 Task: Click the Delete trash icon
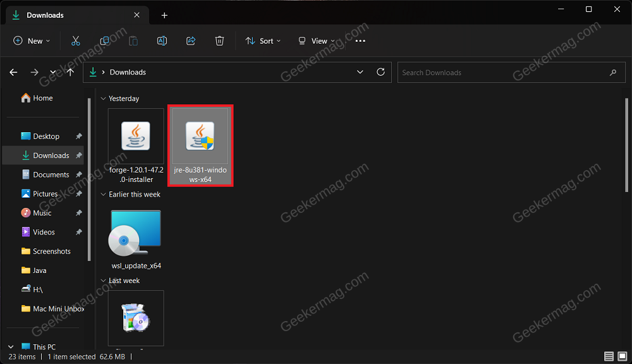(219, 40)
